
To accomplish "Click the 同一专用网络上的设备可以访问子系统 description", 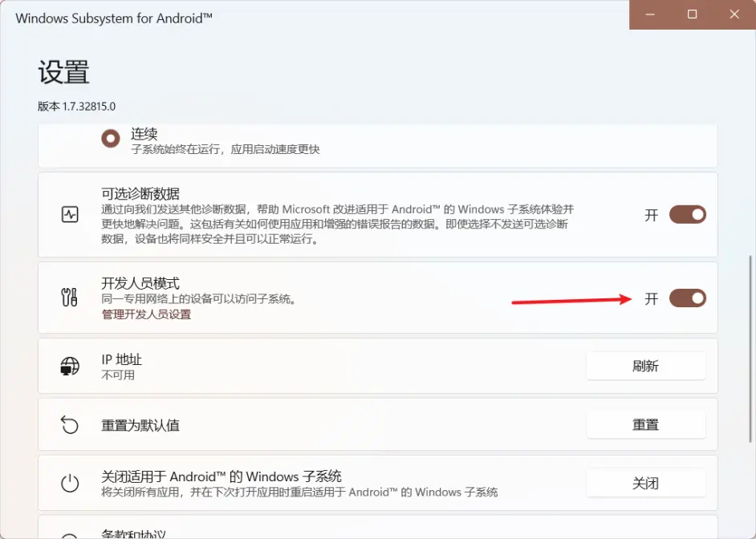I will tap(199, 299).
